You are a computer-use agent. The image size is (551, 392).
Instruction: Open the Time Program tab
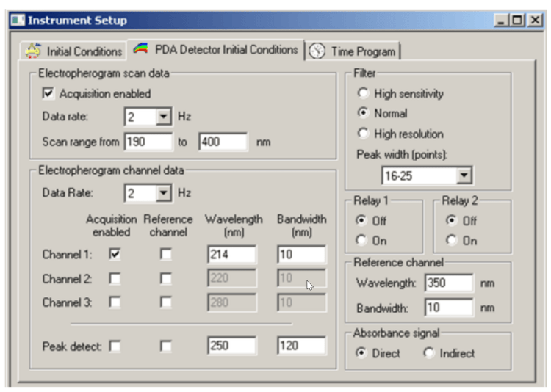click(x=363, y=51)
